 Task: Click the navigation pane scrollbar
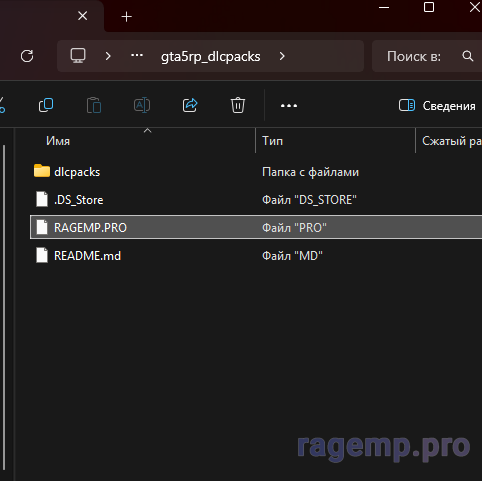coord(4,307)
